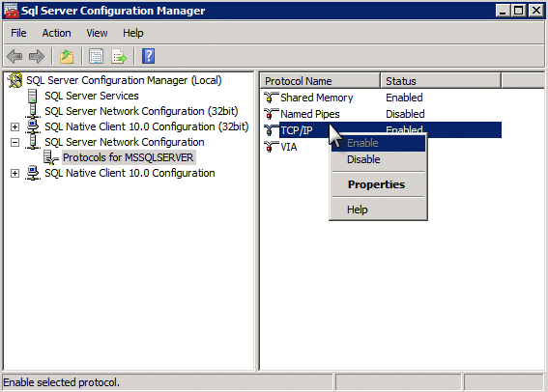Click the icon beside SQL Native Client 10.0 Configuration (32bit)

[33, 126]
